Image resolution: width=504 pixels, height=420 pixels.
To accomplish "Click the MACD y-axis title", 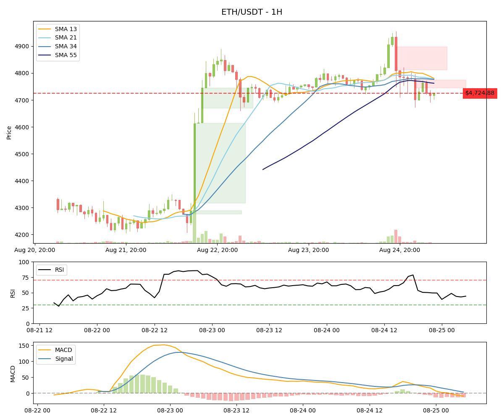I will point(13,373).
